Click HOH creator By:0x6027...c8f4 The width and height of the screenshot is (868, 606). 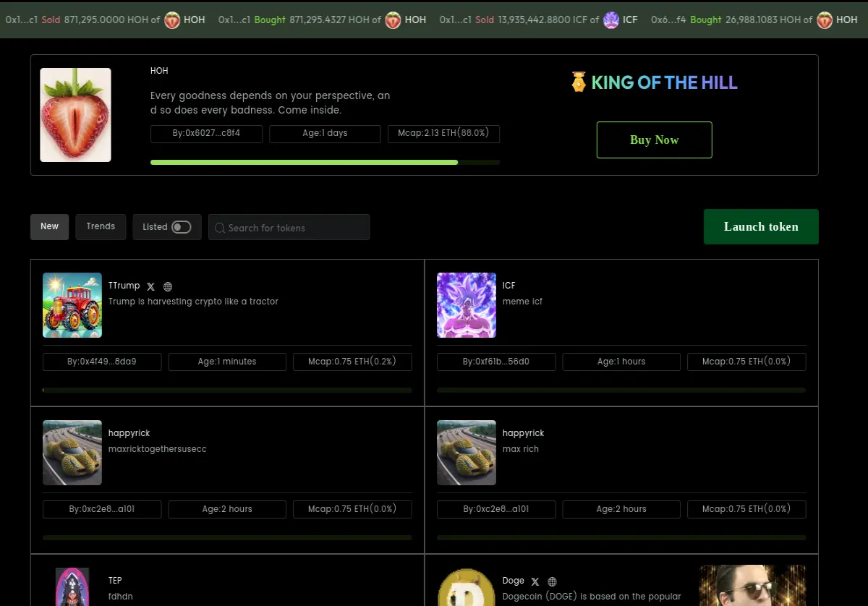pyautogui.click(x=206, y=134)
